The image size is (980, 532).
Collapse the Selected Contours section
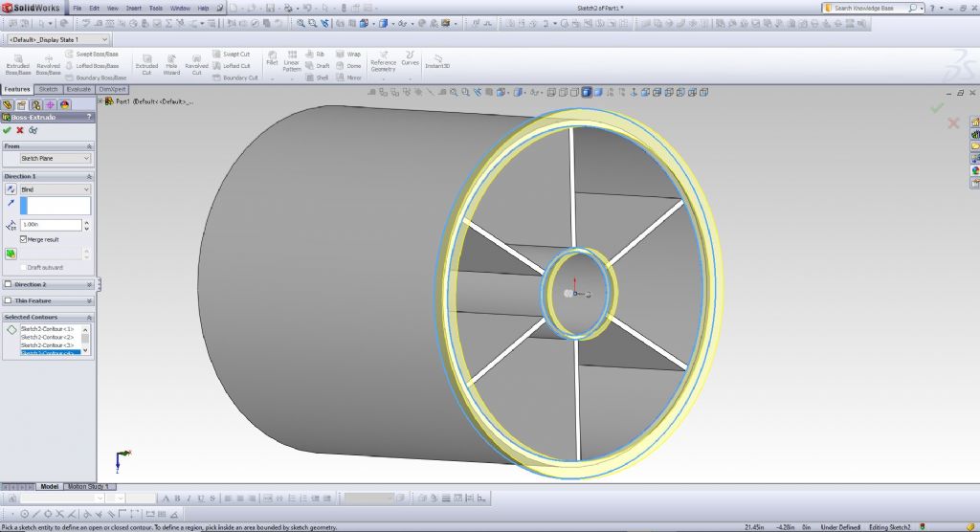[x=89, y=318]
